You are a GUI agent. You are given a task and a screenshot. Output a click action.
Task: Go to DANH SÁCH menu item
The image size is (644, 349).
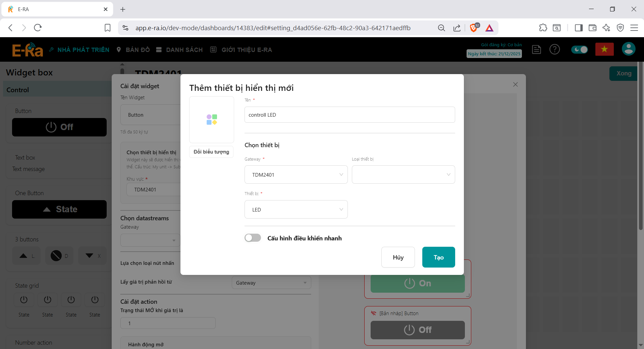(x=179, y=50)
